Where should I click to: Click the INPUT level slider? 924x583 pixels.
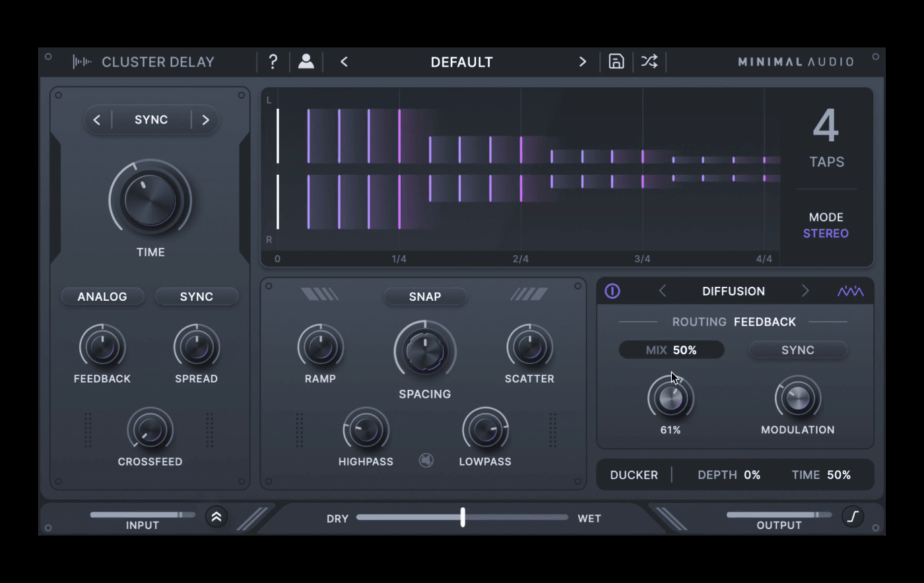(x=143, y=514)
